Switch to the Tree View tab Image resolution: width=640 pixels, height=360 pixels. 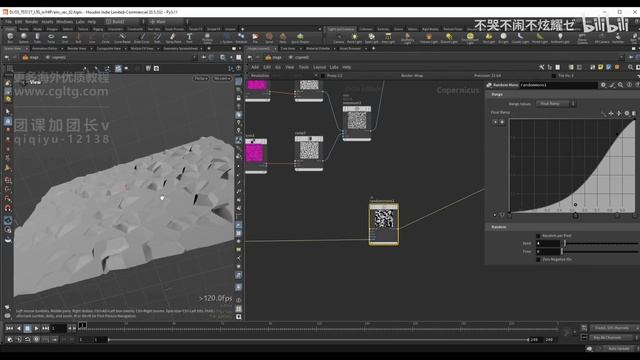coord(287,49)
